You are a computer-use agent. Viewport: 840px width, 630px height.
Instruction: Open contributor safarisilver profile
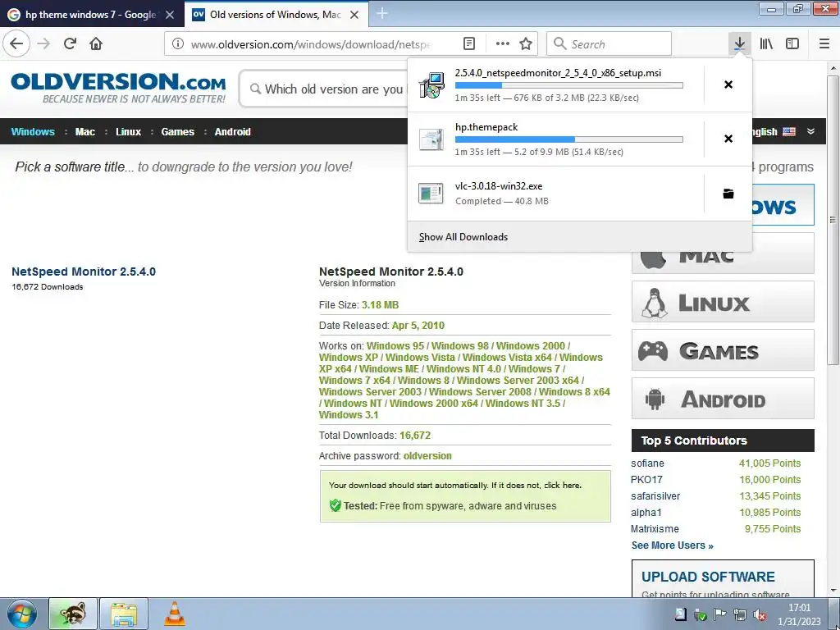655,496
